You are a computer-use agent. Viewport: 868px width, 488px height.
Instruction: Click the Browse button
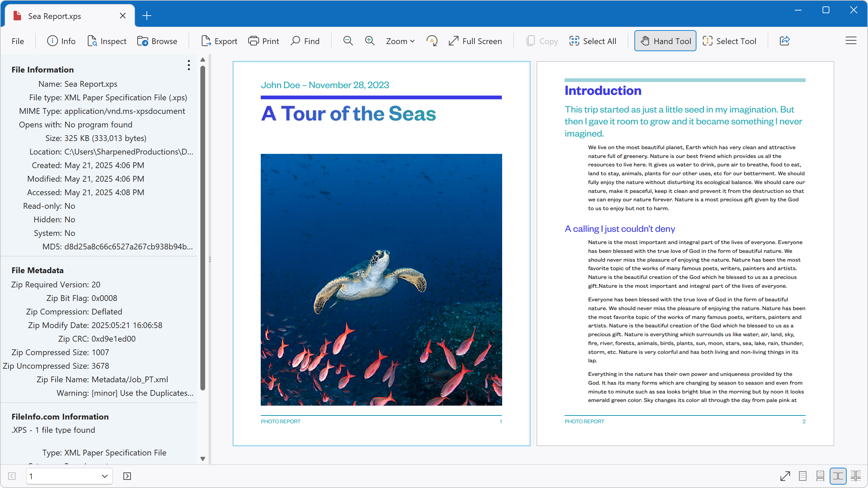pyautogui.click(x=157, y=41)
